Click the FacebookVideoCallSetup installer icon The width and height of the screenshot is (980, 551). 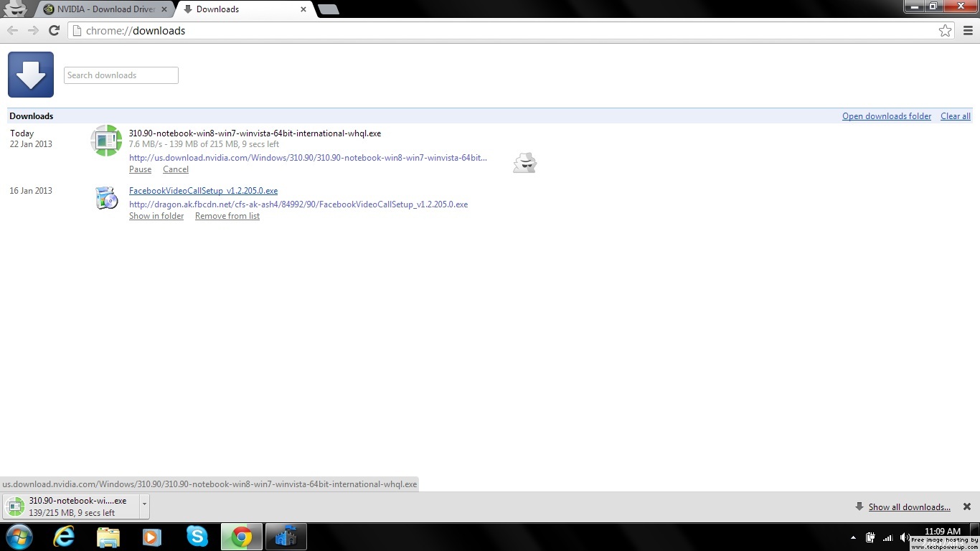pyautogui.click(x=106, y=197)
